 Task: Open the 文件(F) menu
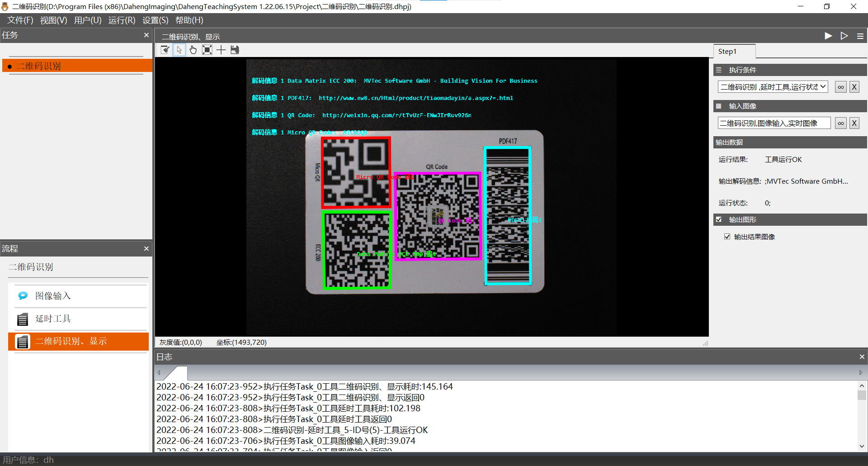[x=20, y=20]
